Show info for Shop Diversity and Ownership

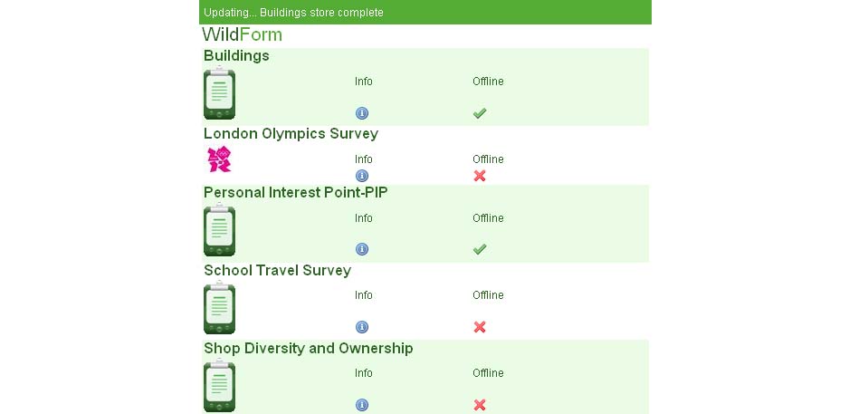coord(362,405)
